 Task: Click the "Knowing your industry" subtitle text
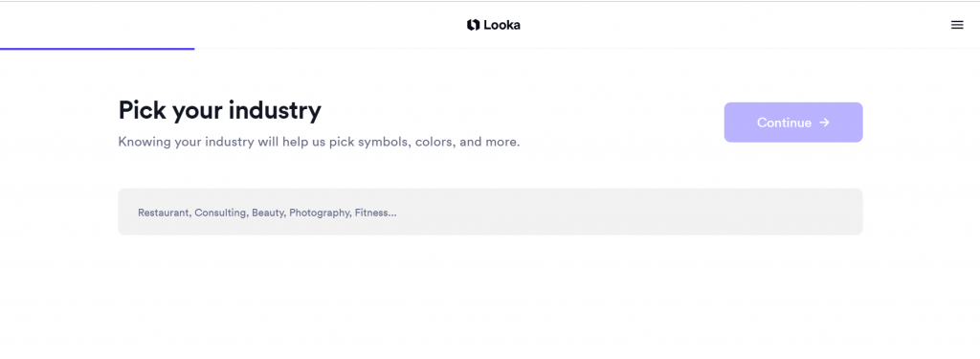(x=319, y=142)
